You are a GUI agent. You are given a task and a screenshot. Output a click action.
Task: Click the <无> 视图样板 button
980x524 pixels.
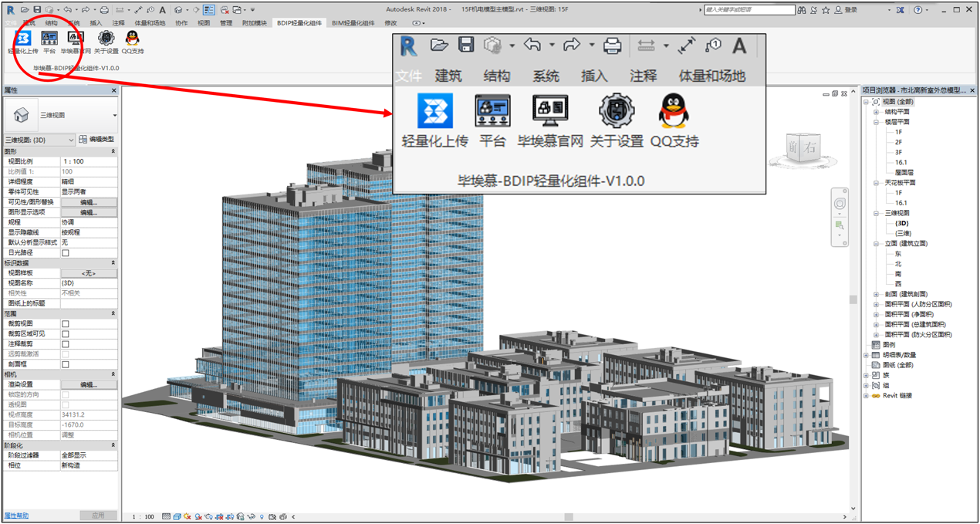(89, 273)
